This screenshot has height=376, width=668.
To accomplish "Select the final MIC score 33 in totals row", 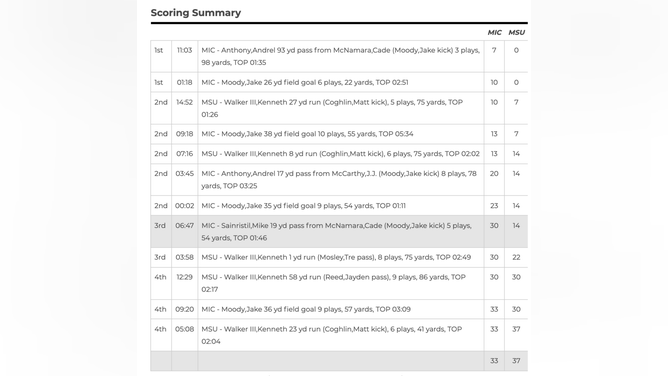I will pyautogui.click(x=494, y=361).
